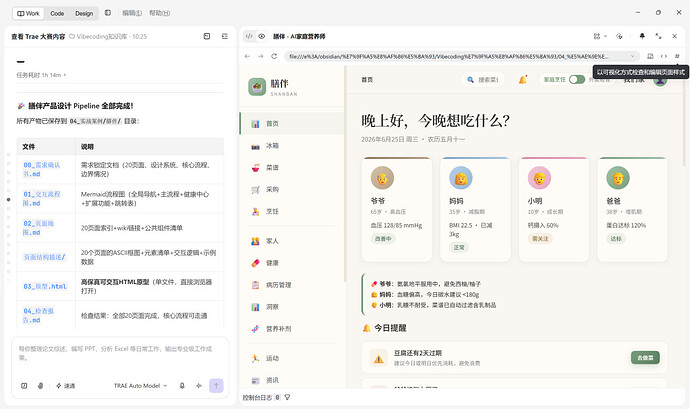Viewport: 690px width, 409px height.
Task: Open 01_交互流程图.md file link
Action: [42, 199]
